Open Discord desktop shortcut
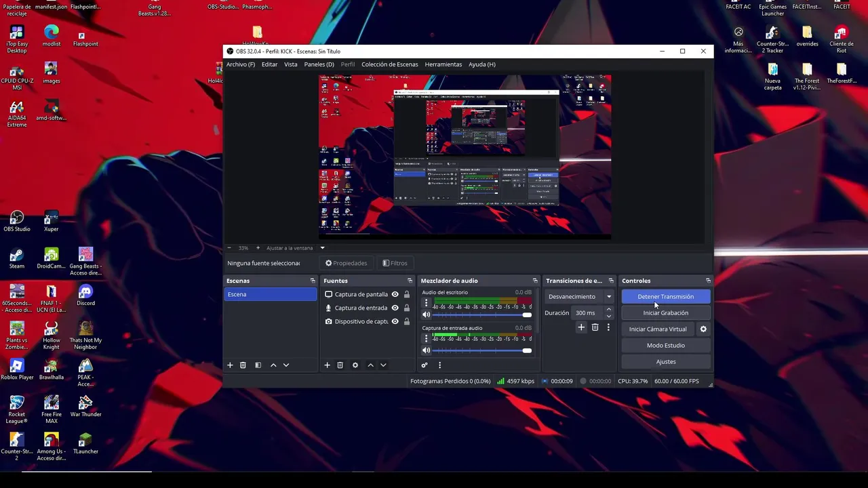 [85, 295]
